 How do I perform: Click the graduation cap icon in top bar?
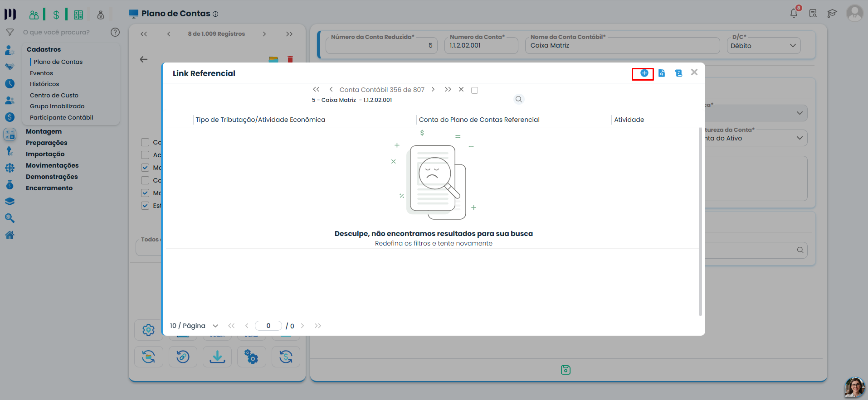tap(832, 13)
